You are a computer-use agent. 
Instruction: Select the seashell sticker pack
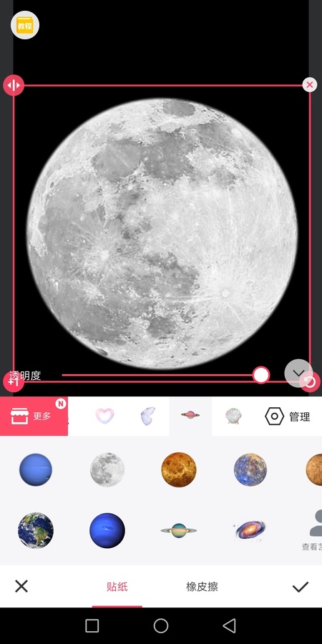[233, 416]
